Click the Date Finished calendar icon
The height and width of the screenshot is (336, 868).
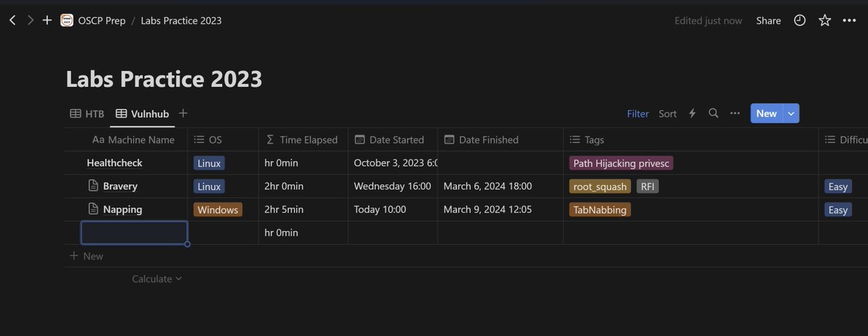[449, 140]
